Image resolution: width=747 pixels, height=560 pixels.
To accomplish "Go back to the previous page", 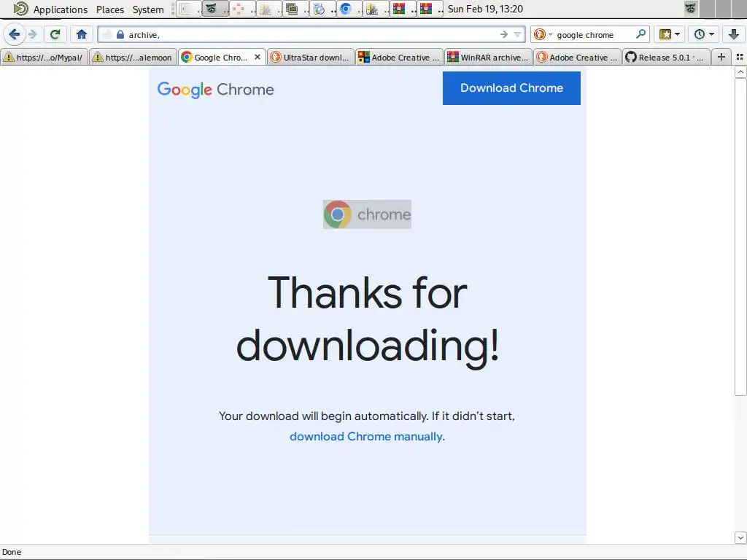I will (x=15, y=34).
